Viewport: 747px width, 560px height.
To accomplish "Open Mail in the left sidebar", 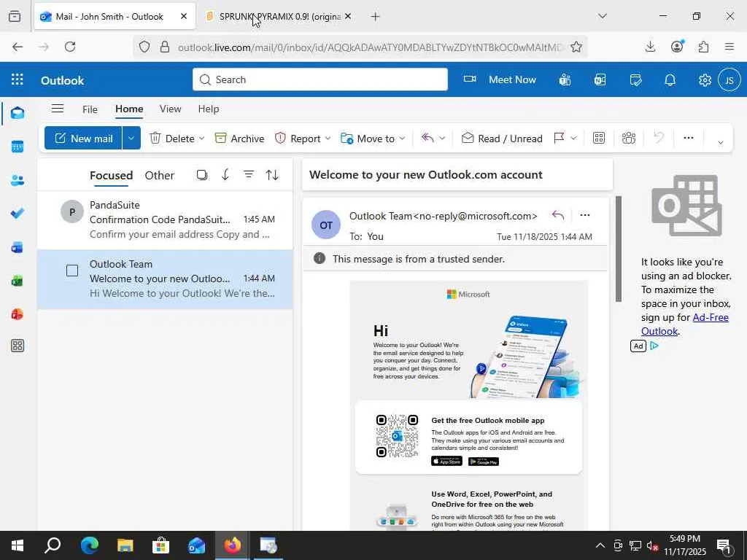I will [18, 113].
